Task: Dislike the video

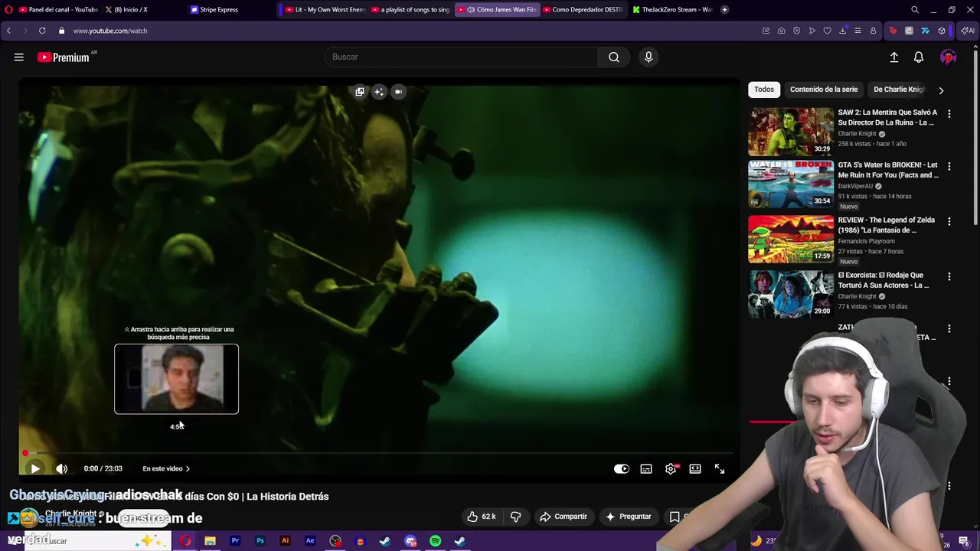Action: click(x=515, y=517)
